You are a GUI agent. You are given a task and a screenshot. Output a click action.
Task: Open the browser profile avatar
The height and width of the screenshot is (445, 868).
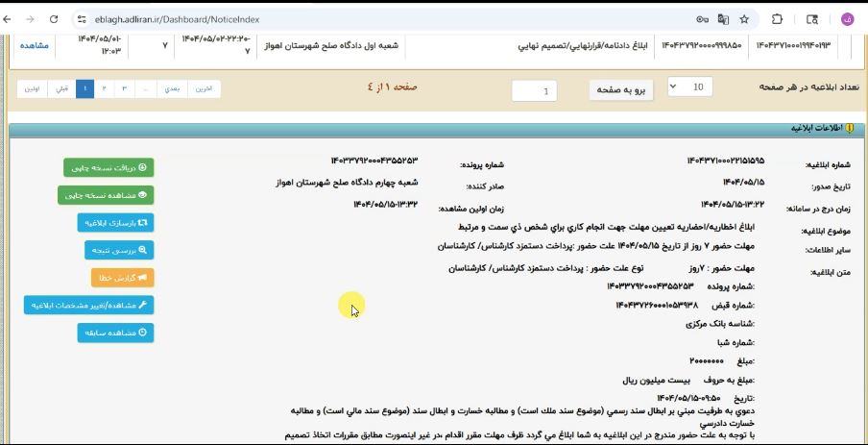coord(847,19)
